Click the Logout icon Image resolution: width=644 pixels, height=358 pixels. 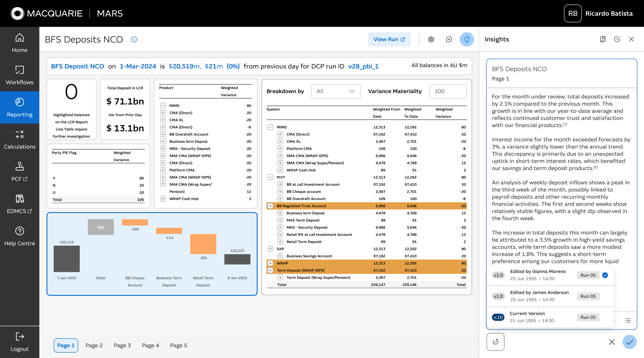click(19, 337)
